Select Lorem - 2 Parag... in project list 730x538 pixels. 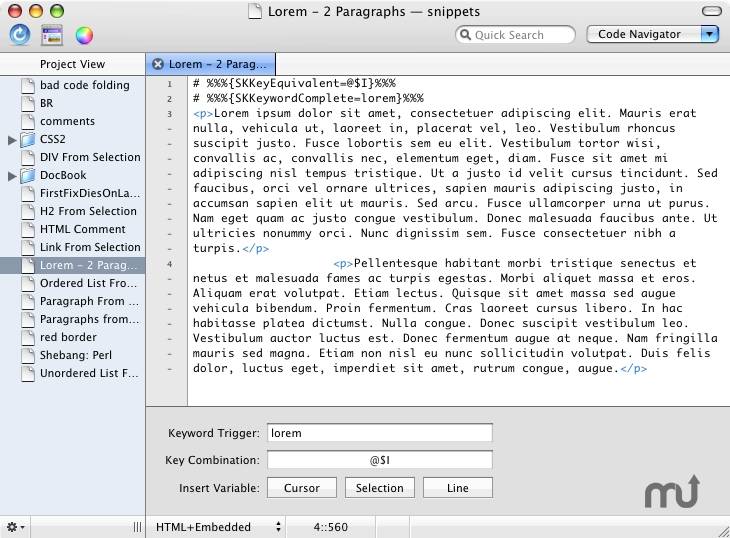coord(73,265)
